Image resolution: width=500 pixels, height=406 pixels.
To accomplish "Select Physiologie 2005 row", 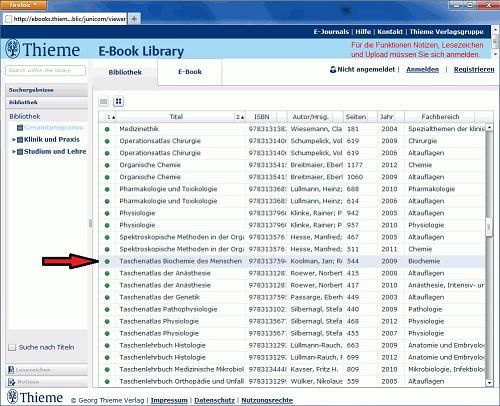I will pyautogui.click(x=292, y=213).
